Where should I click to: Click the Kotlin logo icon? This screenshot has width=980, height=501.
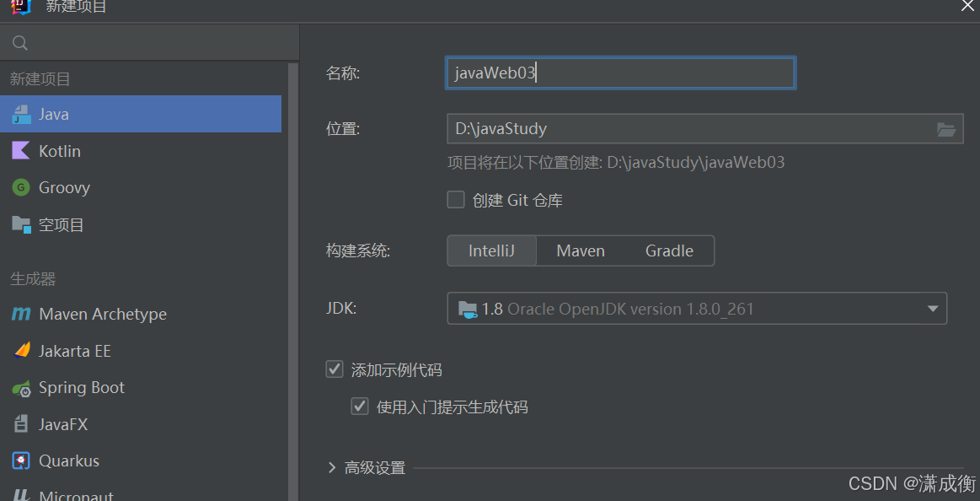tap(20, 151)
